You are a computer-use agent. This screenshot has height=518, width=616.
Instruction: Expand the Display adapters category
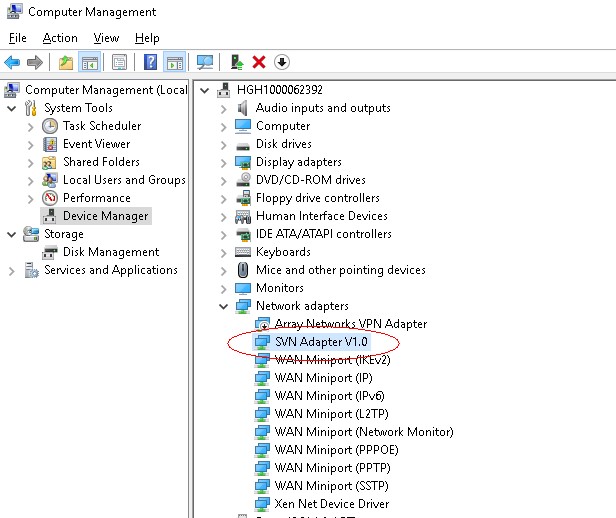[x=222, y=162]
